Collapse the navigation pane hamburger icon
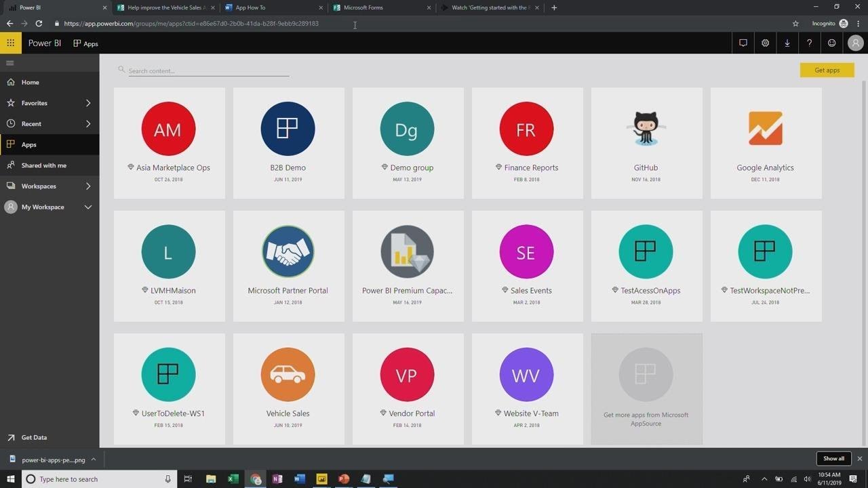The height and width of the screenshot is (488, 868). pyautogui.click(x=10, y=63)
